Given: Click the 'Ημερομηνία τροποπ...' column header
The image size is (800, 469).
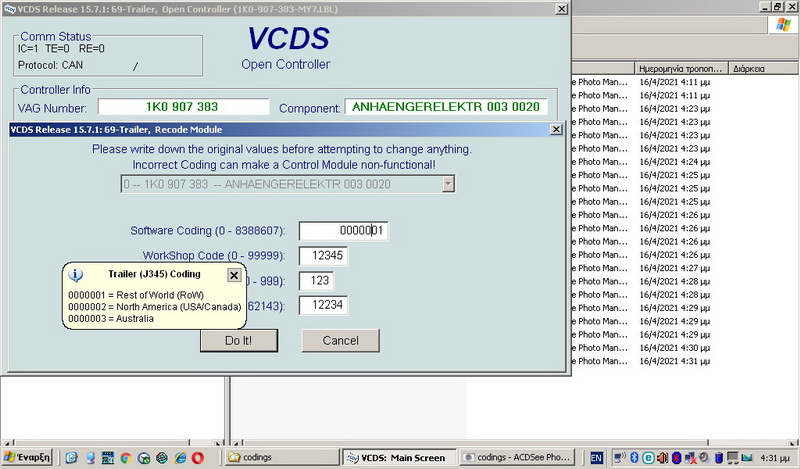Looking at the screenshot, I should [x=681, y=68].
